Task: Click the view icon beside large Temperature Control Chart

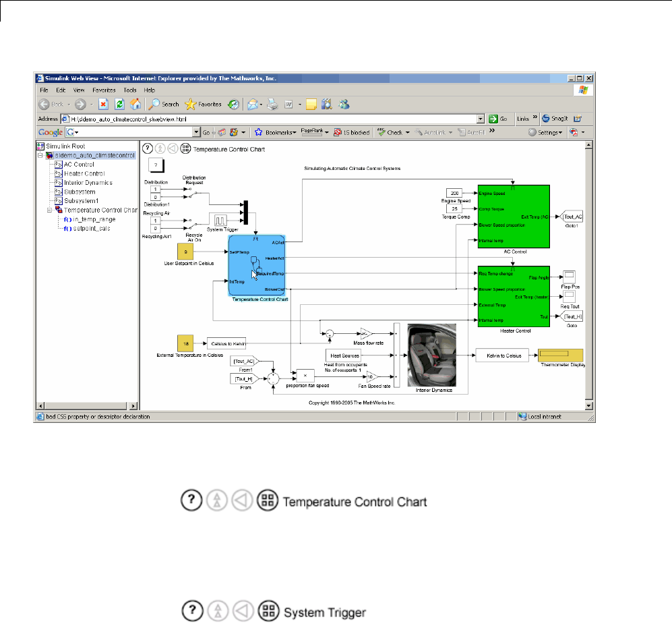Action: click(268, 500)
